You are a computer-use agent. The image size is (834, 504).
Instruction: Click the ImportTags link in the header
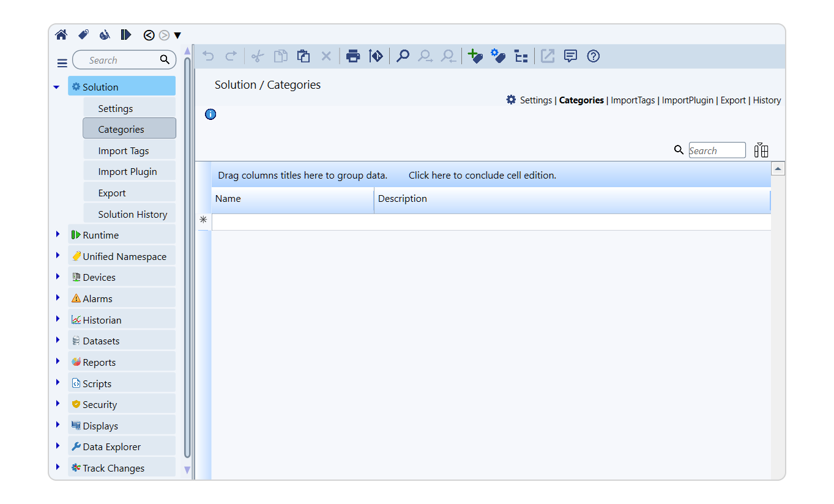[633, 100]
